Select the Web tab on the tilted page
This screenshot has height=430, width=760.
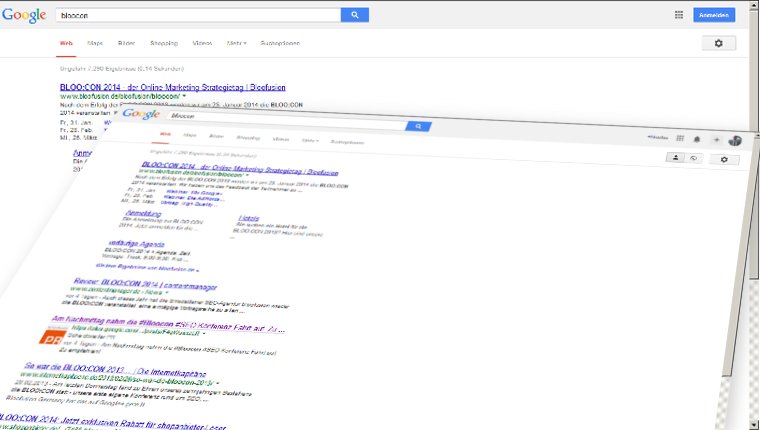coord(165,134)
